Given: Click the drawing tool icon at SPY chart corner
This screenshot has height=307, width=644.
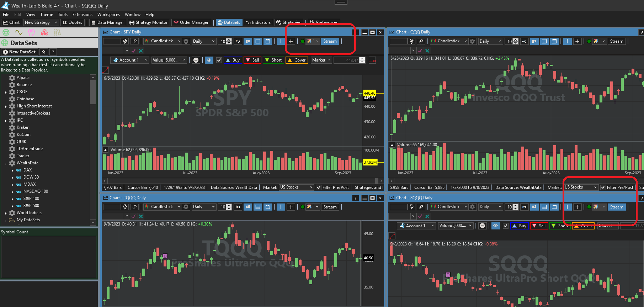Looking at the screenshot, I should click(x=106, y=70).
